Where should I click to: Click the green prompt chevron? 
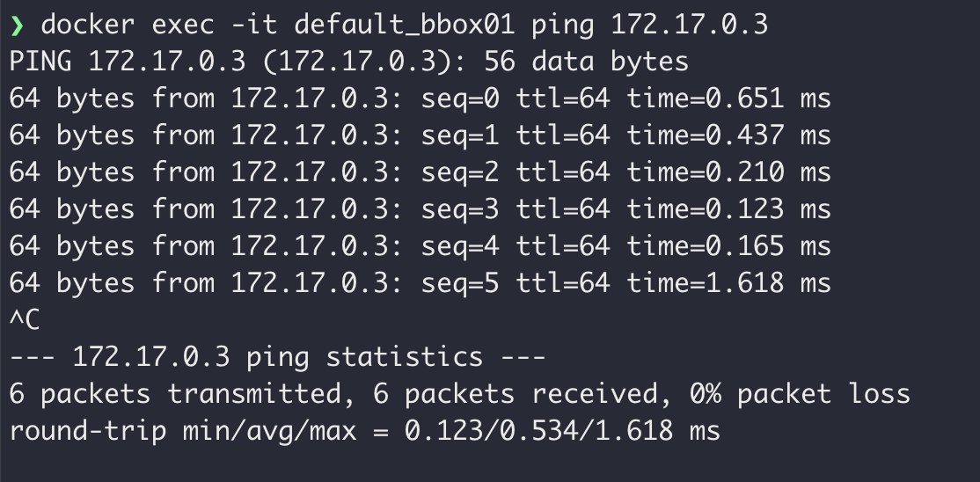(x=17, y=26)
